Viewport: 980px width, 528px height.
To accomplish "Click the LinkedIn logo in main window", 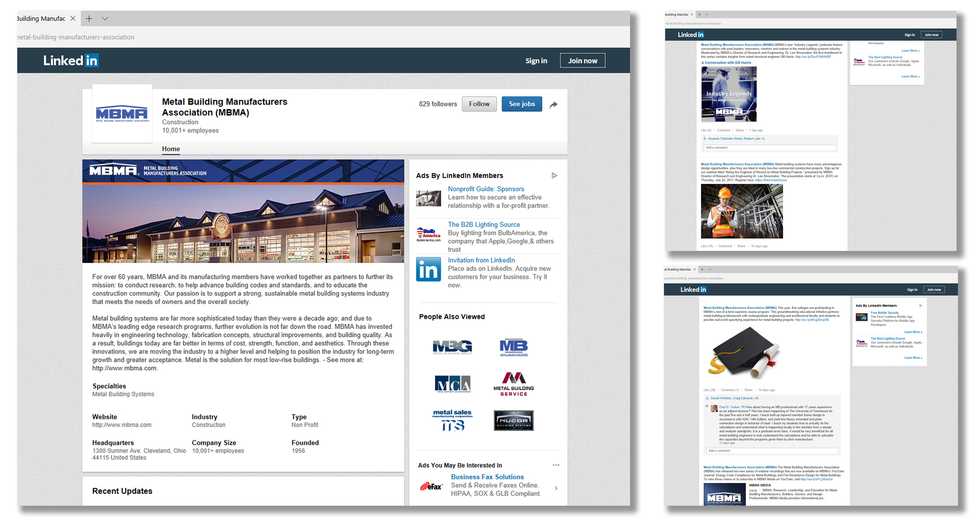I will (x=71, y=60).
